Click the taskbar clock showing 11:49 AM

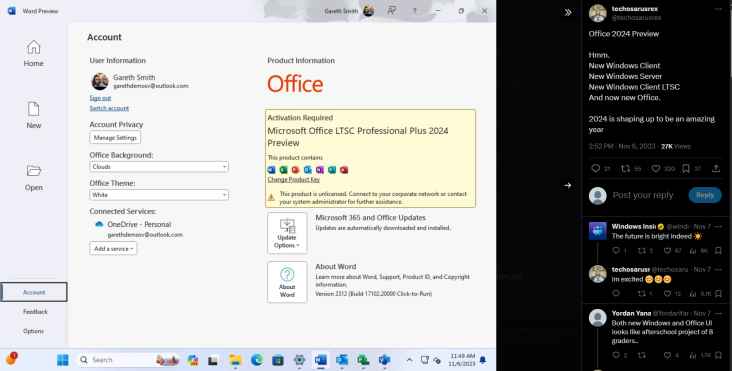pyautogui.click(x=462, y=360)
